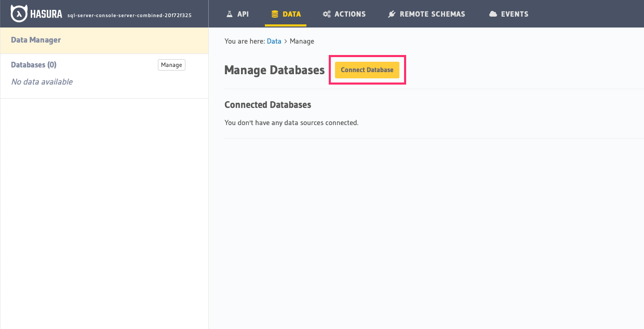644x329 pixels.
Task: Click the cloud icon next to EVENTS
Action: 492,14
